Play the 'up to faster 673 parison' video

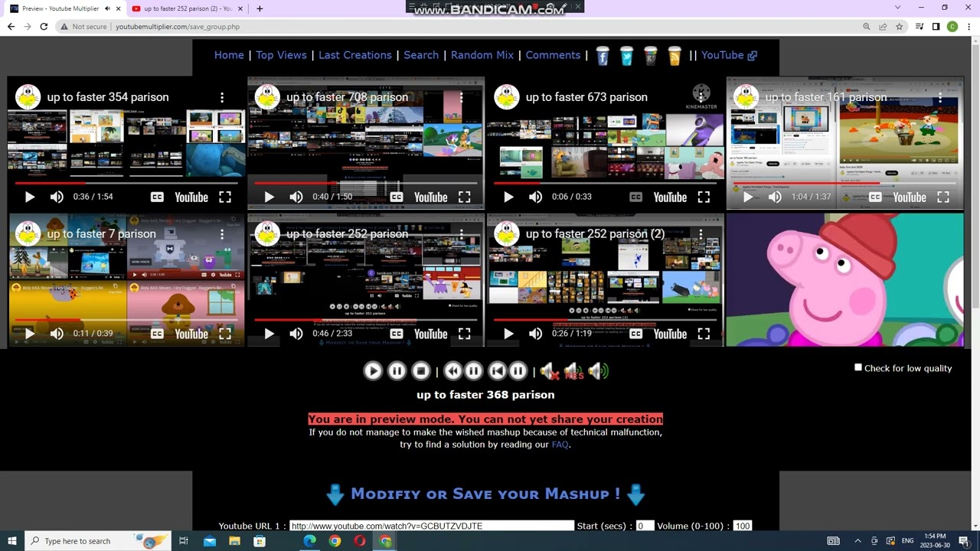pos(508,197)
